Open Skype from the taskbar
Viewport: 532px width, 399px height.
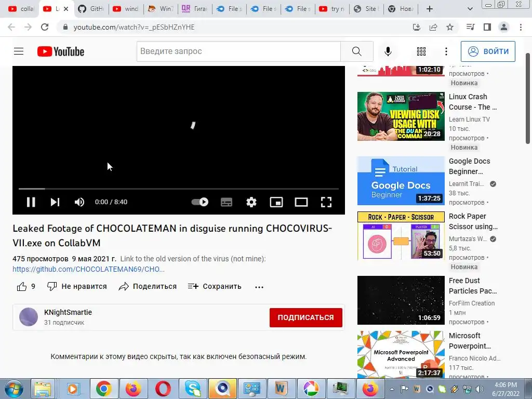[193, 389]
